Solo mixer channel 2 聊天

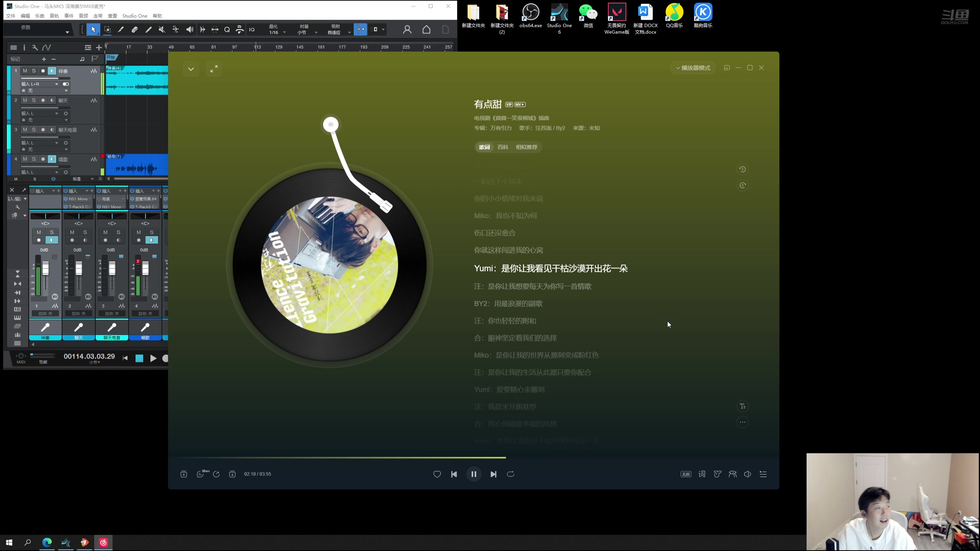[85, 232]
